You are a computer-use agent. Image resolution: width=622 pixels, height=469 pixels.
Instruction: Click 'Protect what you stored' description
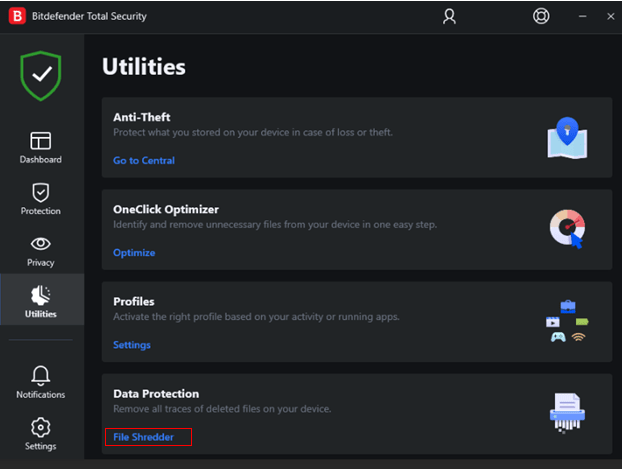(x=253, y=133)
